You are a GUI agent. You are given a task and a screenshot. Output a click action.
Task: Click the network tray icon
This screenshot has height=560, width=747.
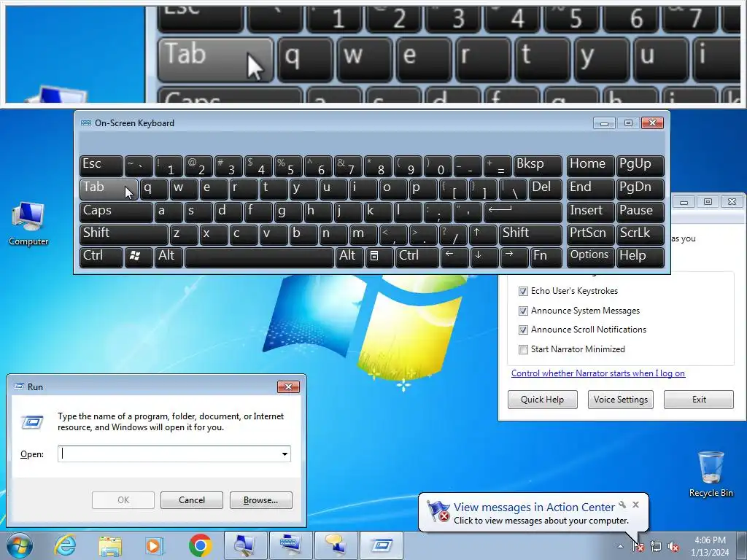[656, 547]
